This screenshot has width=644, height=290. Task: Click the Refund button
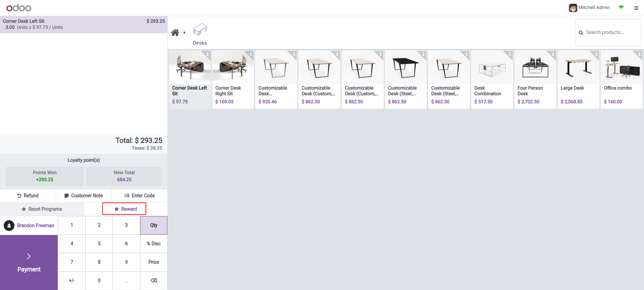point(28,196)
